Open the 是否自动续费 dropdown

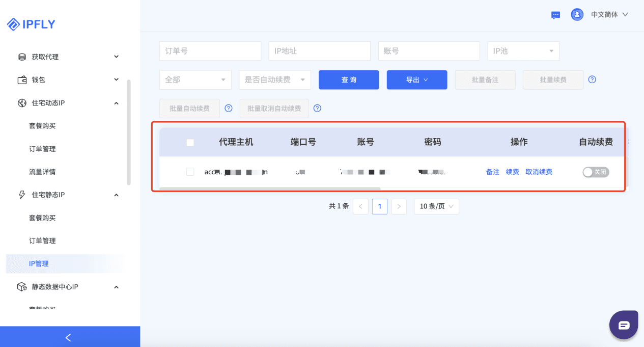[x=274, y=79]
